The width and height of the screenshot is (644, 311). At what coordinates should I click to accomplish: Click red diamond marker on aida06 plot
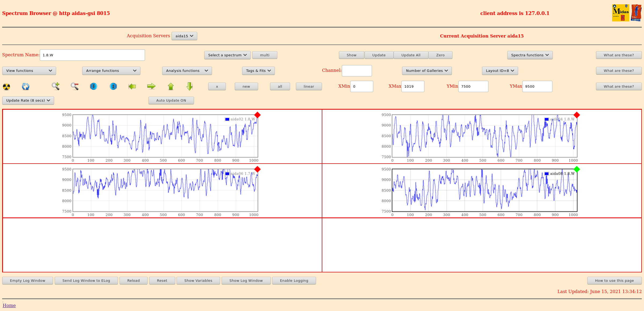257,169
